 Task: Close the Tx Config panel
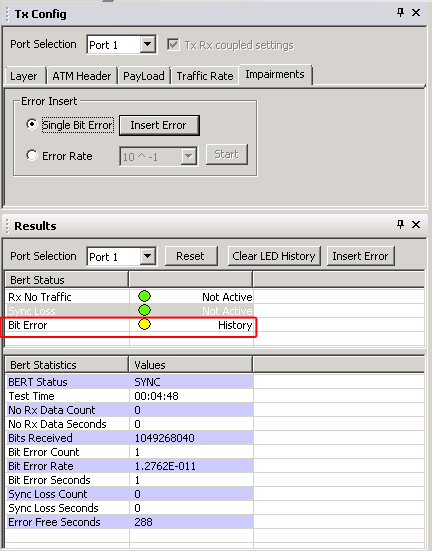point(416,13)
